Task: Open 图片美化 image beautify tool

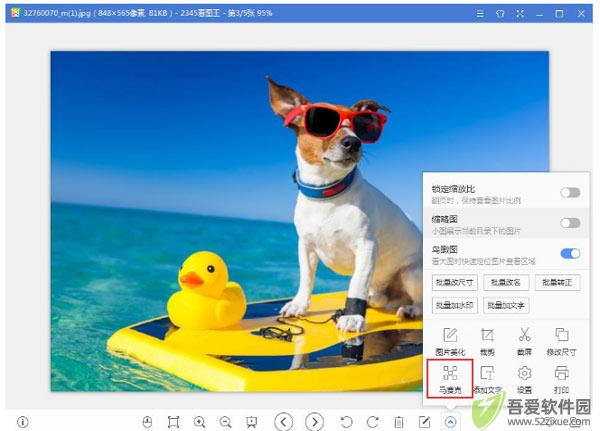Action: pos(450,341)
